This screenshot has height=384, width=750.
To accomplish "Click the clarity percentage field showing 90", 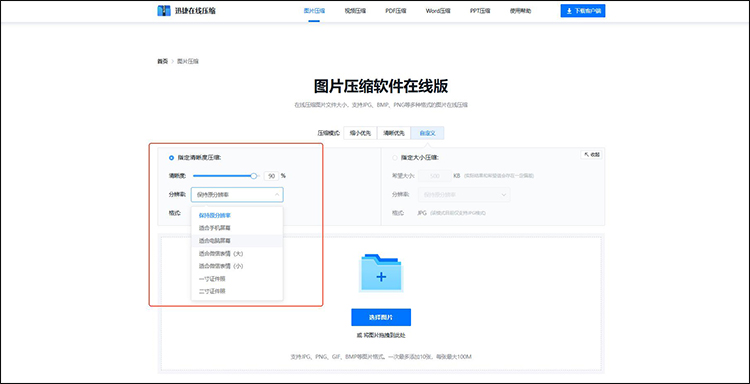I will pyautogui.click(x=271, y=176).
